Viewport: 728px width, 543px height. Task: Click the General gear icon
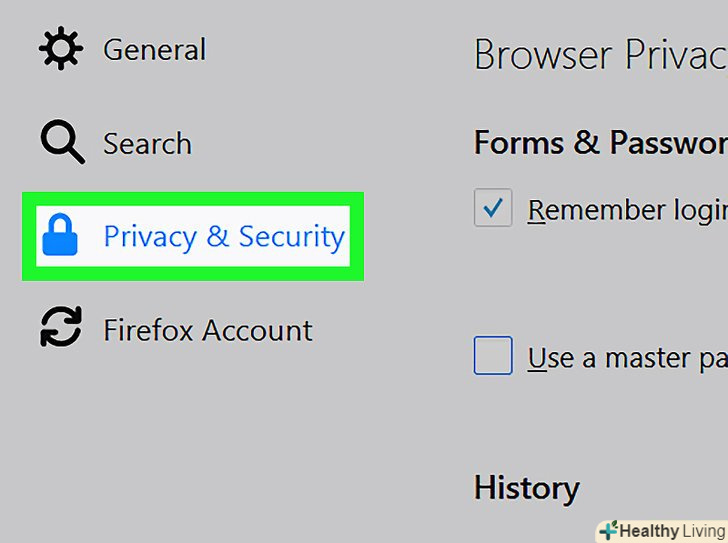pyautogui.click(x=60, y=49)
